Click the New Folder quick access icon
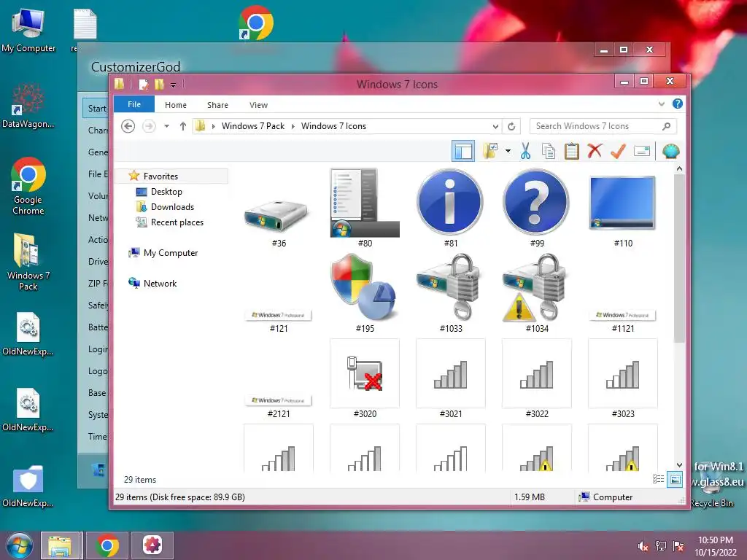747x560 pixels. coord(159,85)
